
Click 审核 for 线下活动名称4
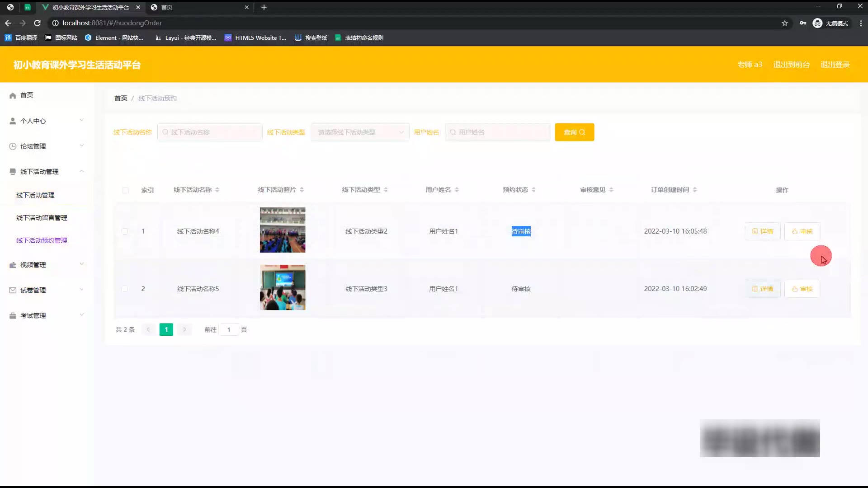point(802,231)
